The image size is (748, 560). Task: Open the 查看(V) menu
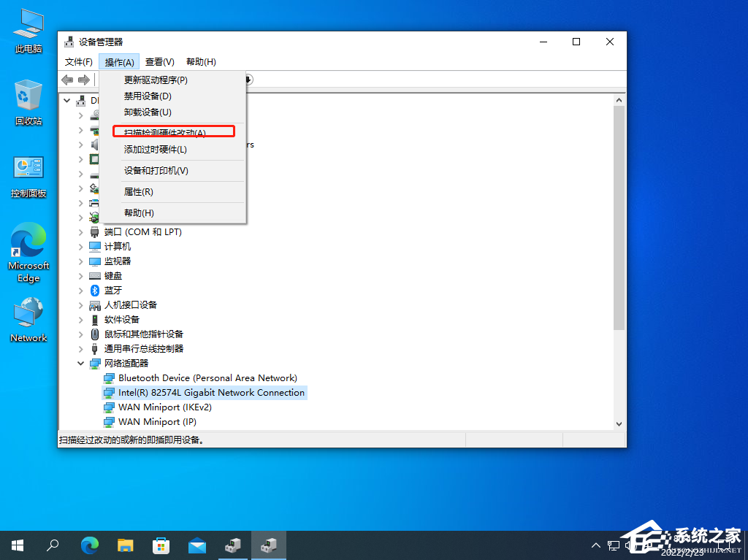click(x=159, y=61)
